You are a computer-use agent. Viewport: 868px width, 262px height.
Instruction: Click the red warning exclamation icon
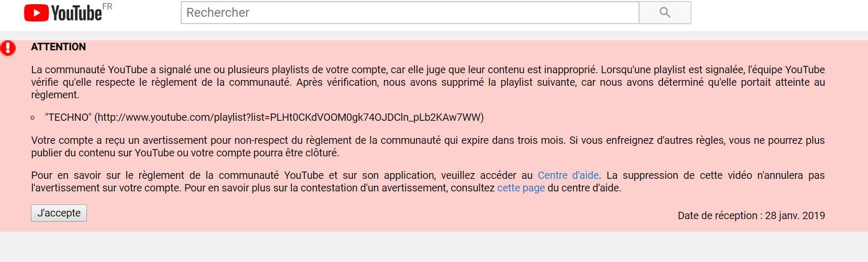click(8, 48)
